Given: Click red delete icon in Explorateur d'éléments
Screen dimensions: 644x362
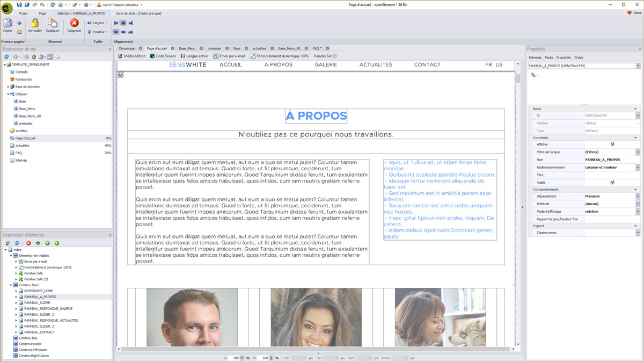Looking at the screenshot, I should pos(28,243).
